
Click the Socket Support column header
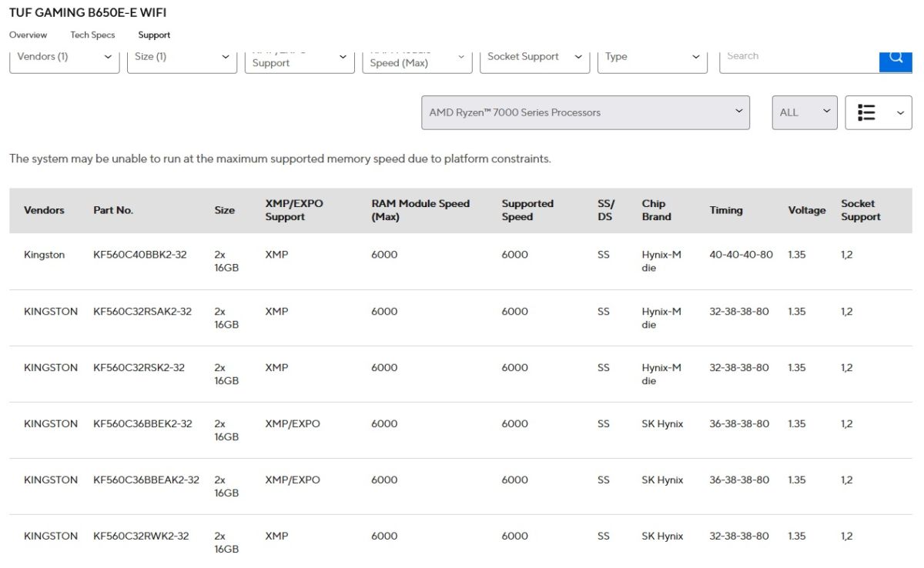point(860,210)
